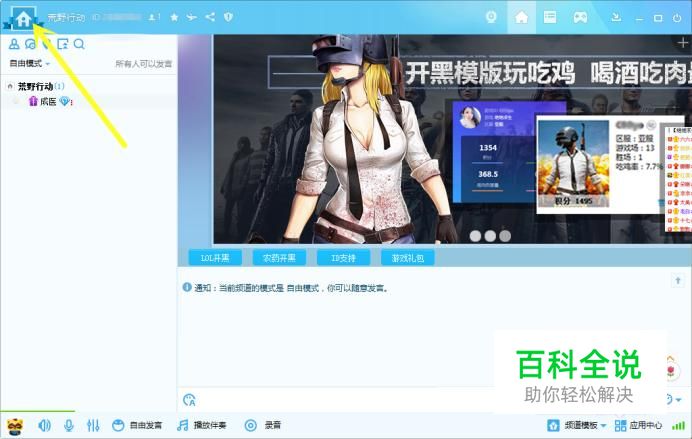
Task: Open the user list person icon
Action: (14, 44)
